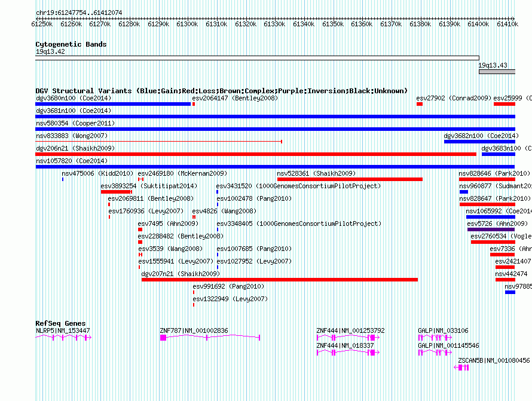
Task: Select the esv3893254 red loss bar
Action: 117,192
